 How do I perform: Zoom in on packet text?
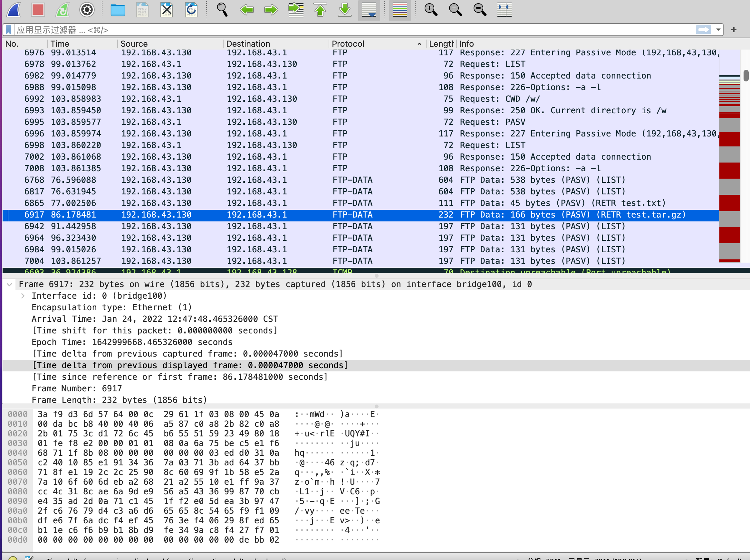[431, 9]
